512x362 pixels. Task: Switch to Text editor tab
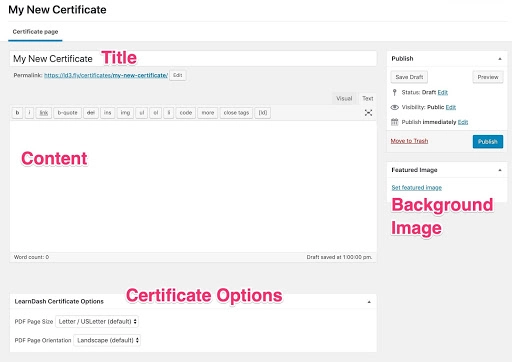(367, 98)
